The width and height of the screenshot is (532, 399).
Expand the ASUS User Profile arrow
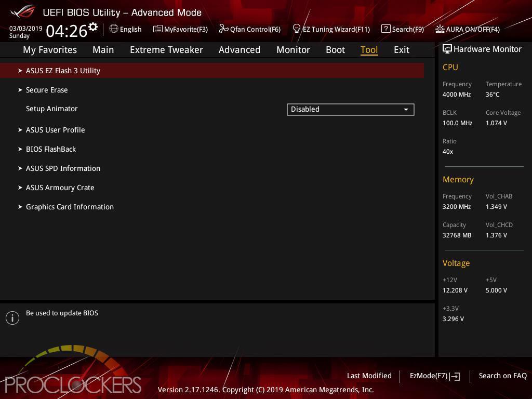(x=20, y=129)
